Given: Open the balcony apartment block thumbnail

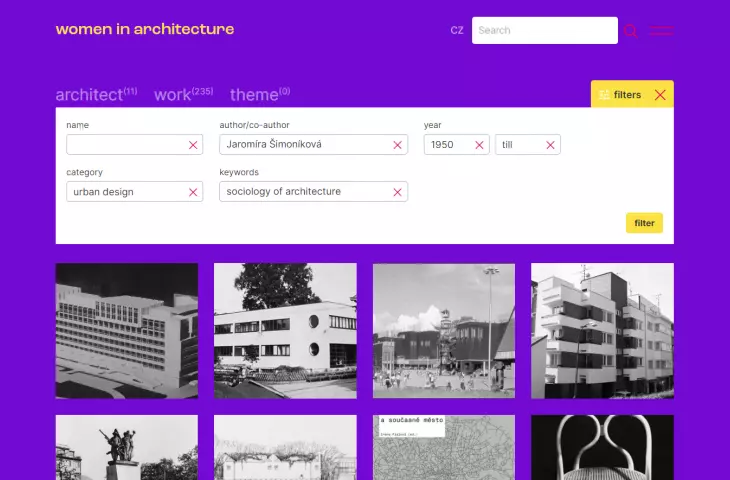Looking at the screenshot, I should click(602, 331).
